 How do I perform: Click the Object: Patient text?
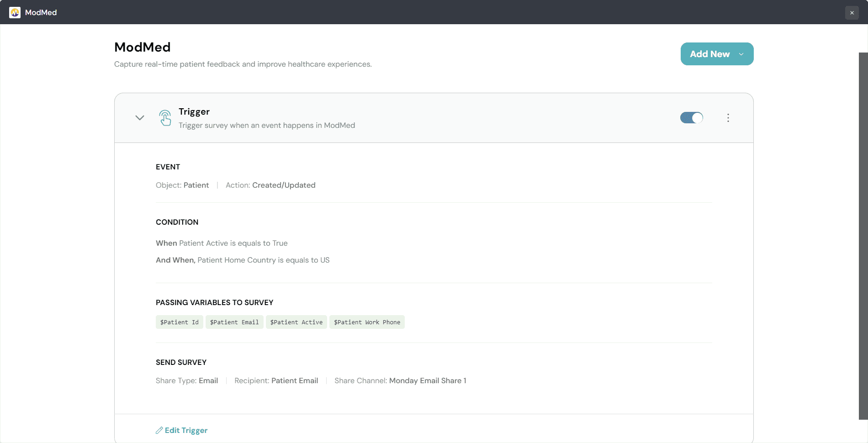[182, 185]
